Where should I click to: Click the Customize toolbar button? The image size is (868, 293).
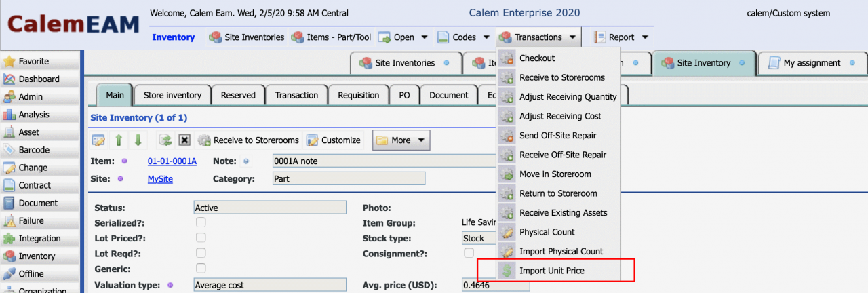point(333,140)
